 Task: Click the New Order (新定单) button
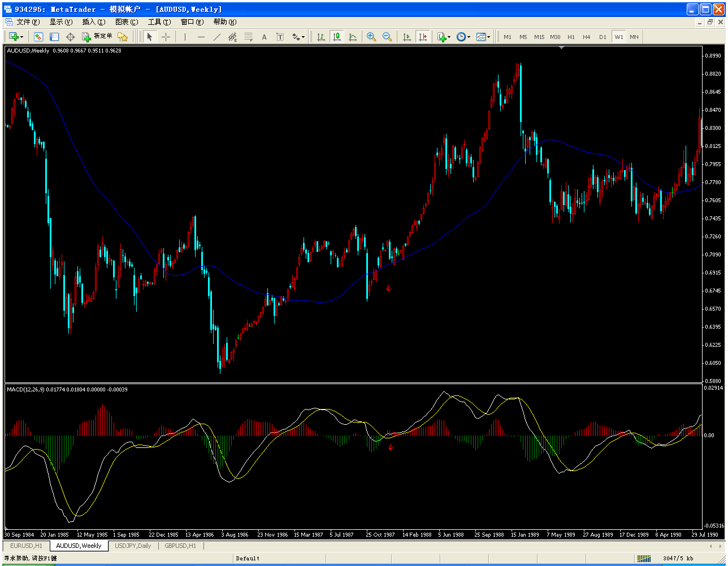pyautogui.click(x=97, y=37)
